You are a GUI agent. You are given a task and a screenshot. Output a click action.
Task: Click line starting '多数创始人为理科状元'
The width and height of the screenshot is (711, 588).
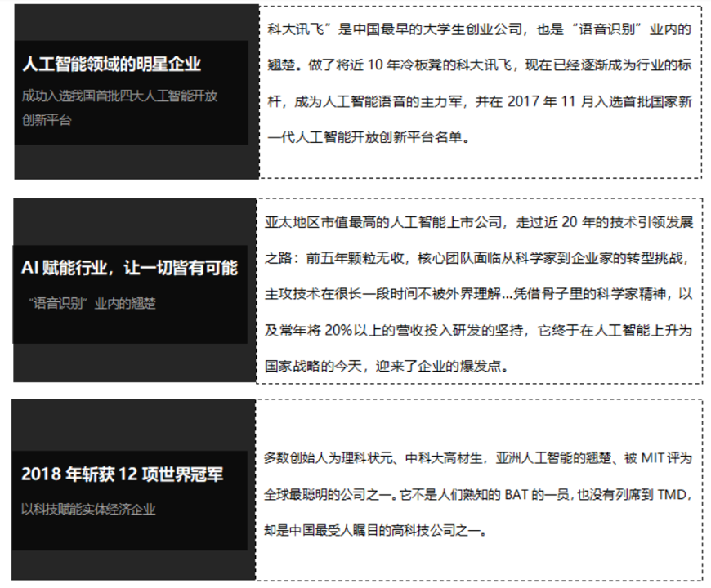pos(478,458)
